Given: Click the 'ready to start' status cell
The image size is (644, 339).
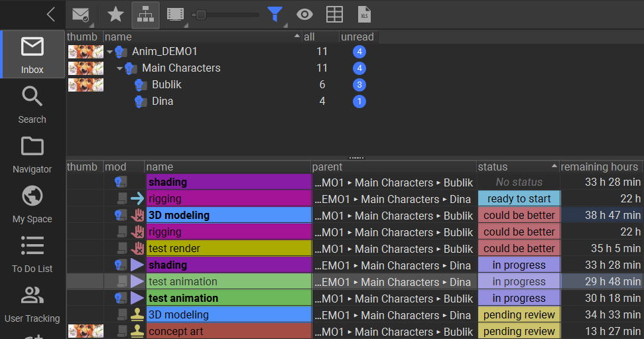Looking at the screenshot, I should click(519, 199).
